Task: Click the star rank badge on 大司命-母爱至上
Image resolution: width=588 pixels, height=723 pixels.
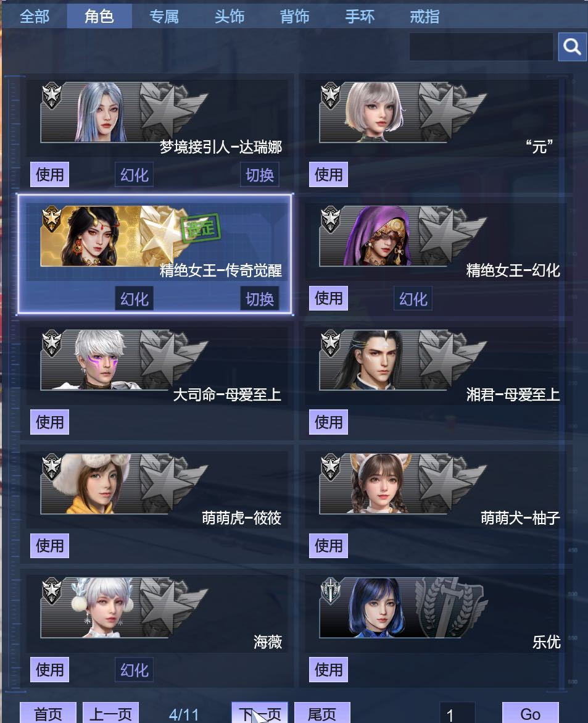Action: pyautogui.click(x=52, y=343)
